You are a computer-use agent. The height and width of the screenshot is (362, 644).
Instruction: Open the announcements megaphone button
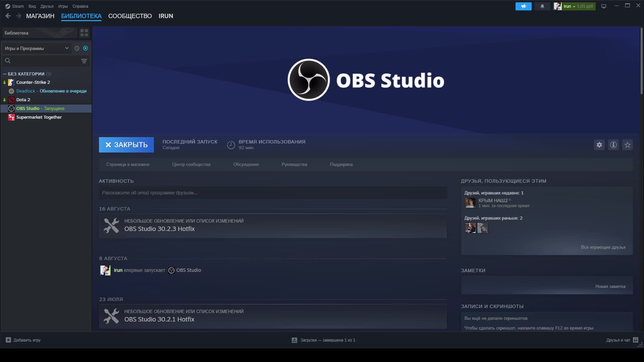(x=523, y=6)
